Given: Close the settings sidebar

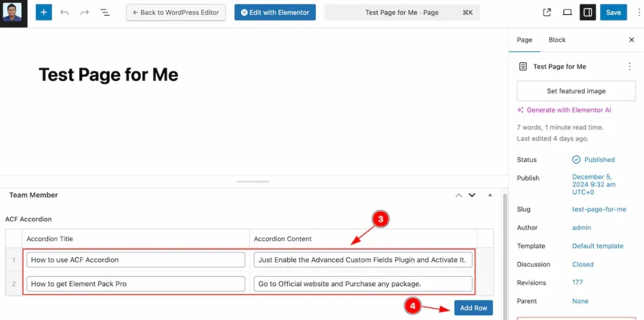Looking at the screenshot, I should [631, 40].
